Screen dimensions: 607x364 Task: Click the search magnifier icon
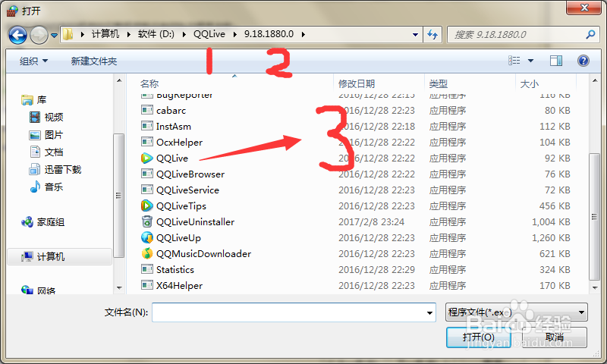click(590, 35)
